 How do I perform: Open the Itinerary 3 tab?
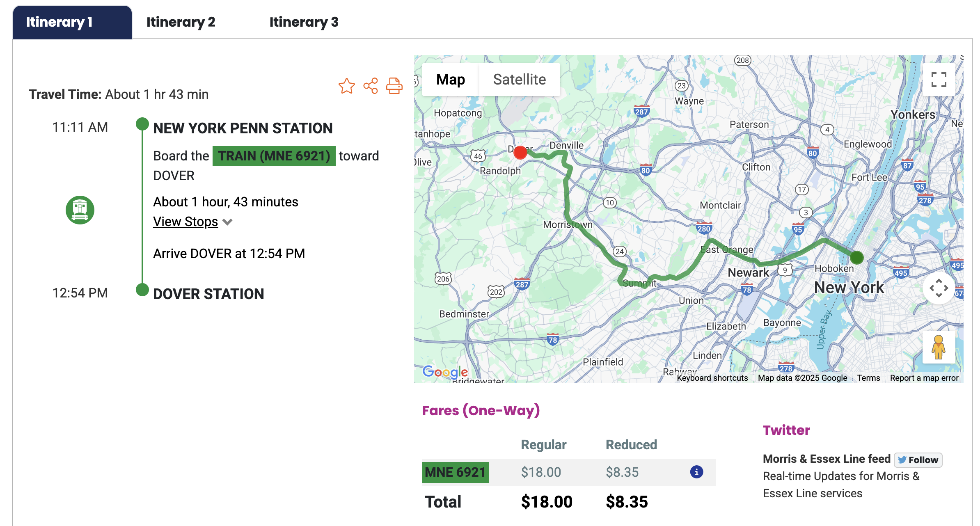pos(304,22)
